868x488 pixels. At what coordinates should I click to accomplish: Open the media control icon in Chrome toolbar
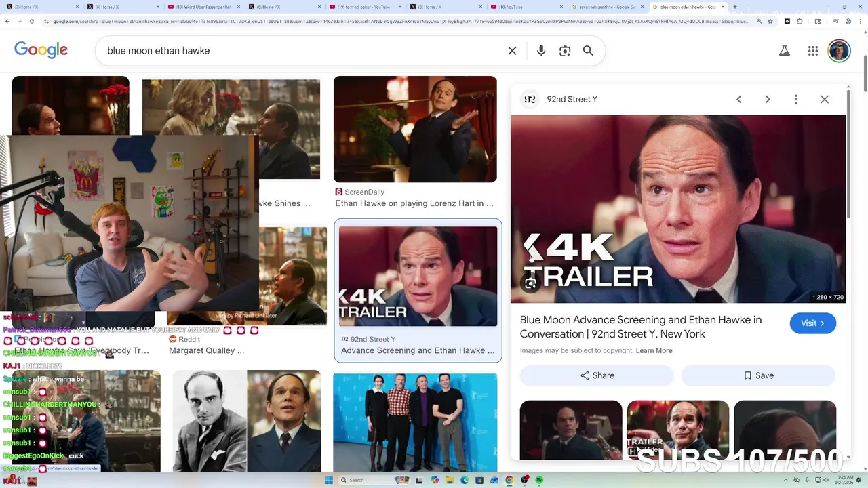pos(835,21)
